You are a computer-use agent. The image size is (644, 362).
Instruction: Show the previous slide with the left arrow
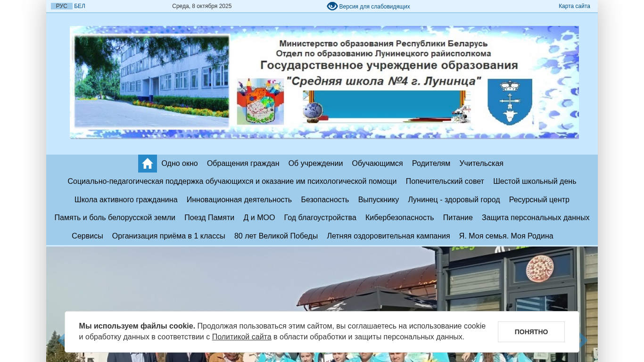tap(60, 340)
